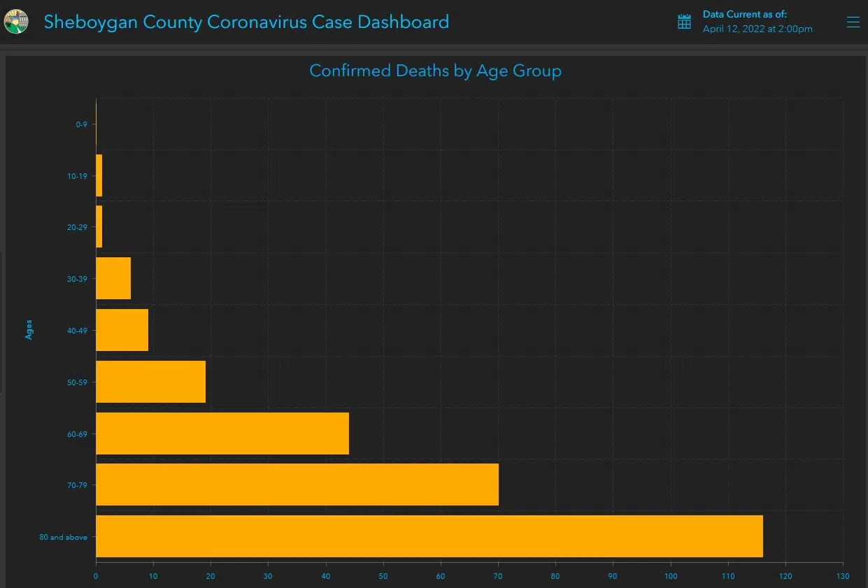Click the calendar icon in the header
The image size is (868, 588).
684,22
